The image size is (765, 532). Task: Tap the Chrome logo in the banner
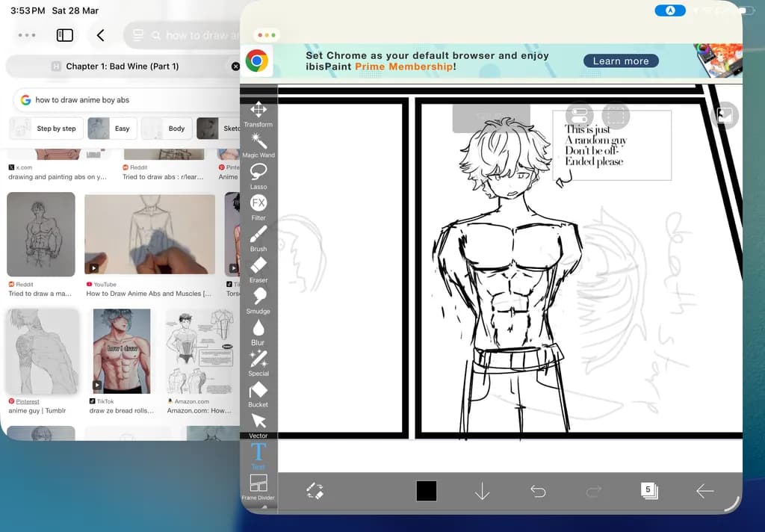point(257,61)
